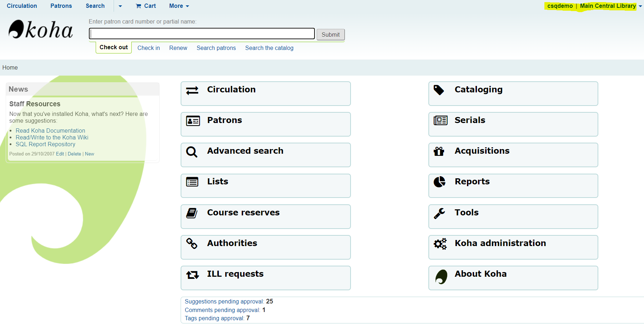Open Cart from the top menu

pos(146,6)
